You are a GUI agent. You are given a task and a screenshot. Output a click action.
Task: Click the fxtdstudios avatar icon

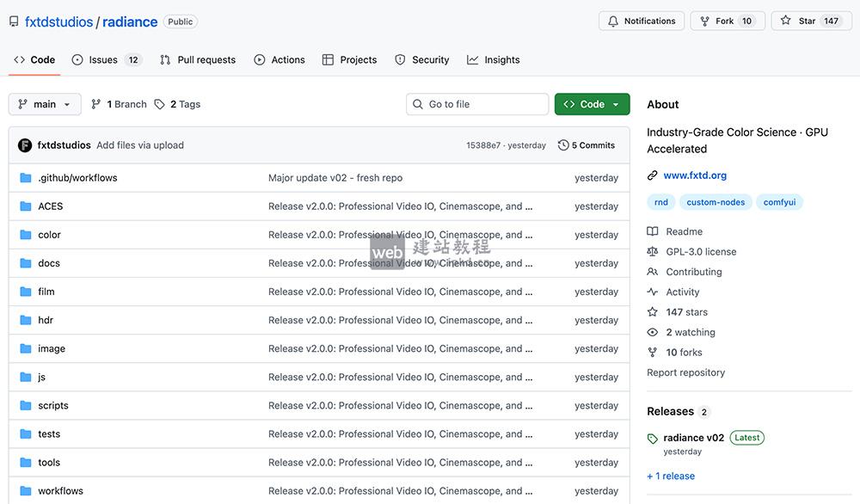coord(25,145)
